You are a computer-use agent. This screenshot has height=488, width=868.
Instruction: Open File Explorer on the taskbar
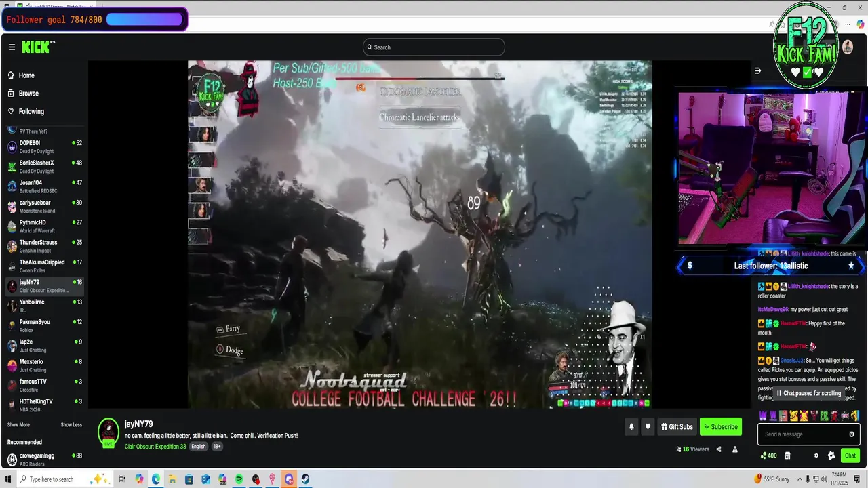coord(172,479)
